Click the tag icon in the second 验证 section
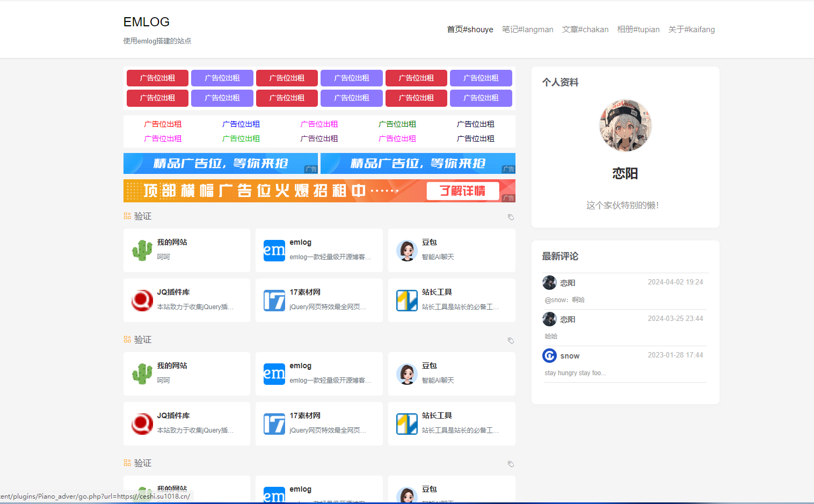Screen dimensions: 814x504 (x=511, y=340)
